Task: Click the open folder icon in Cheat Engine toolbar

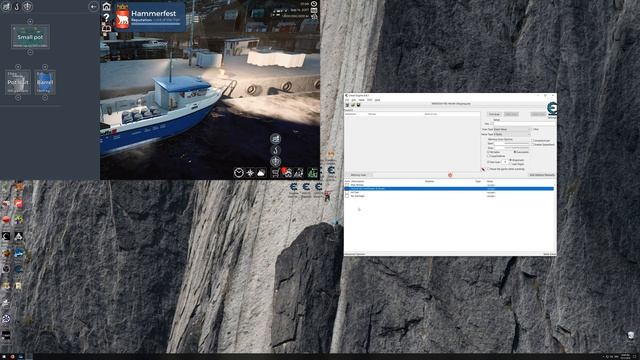Action: coord(353,105)
